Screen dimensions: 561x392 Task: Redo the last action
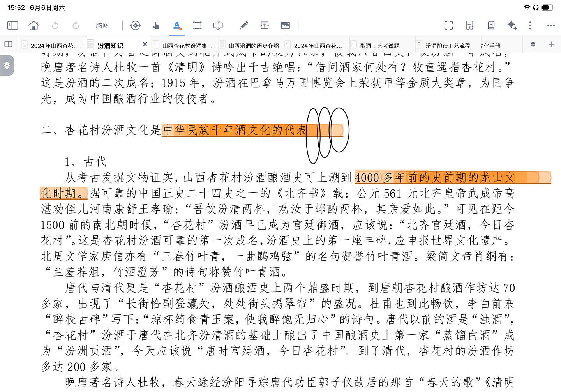point(76,26)
